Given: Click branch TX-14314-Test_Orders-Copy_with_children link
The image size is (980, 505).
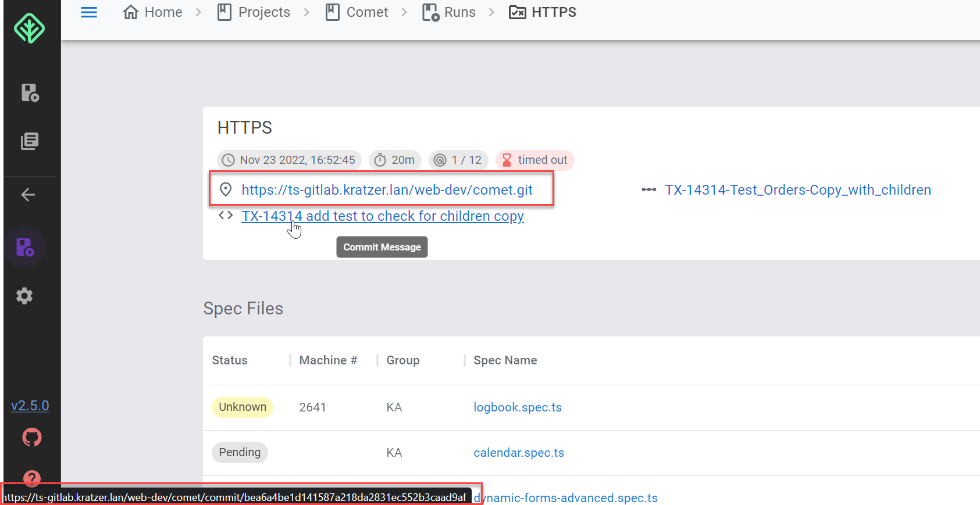Looking at the screenshot, I should pyautogui.click(x=798, y=190).
